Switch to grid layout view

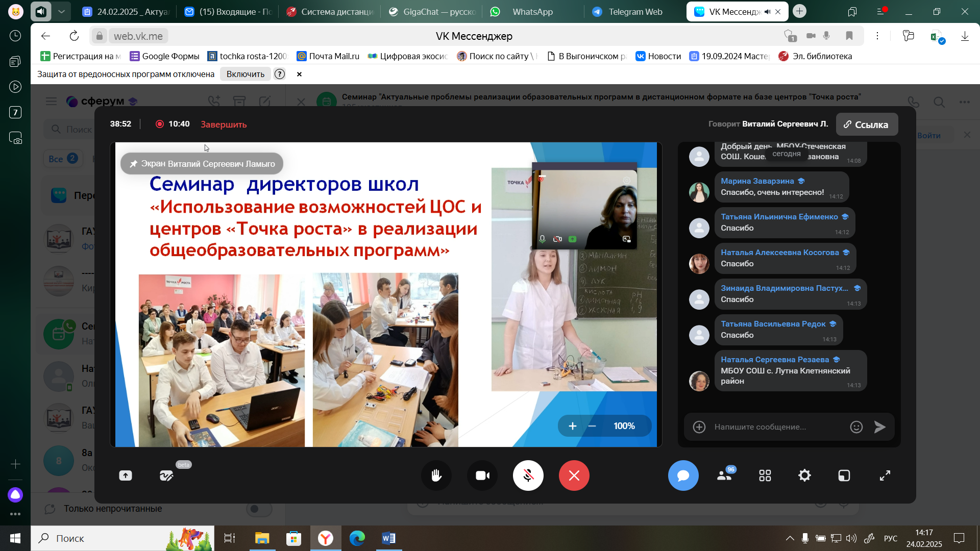(x=765, y=475)
